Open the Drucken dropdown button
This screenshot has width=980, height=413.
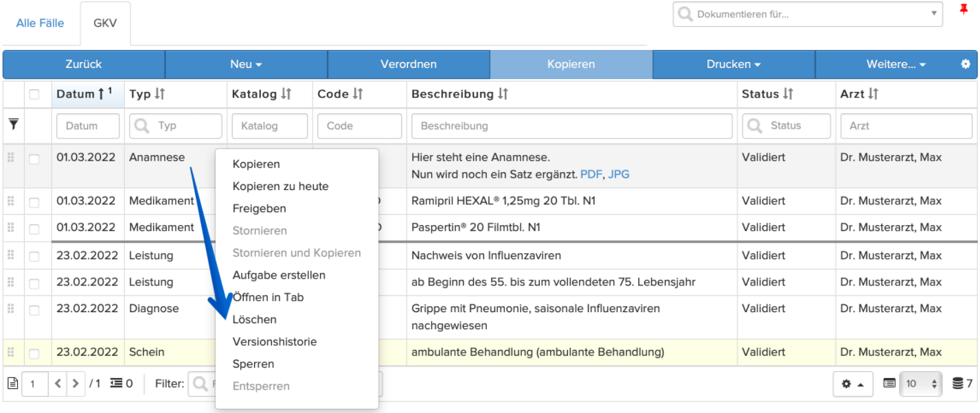733,64
